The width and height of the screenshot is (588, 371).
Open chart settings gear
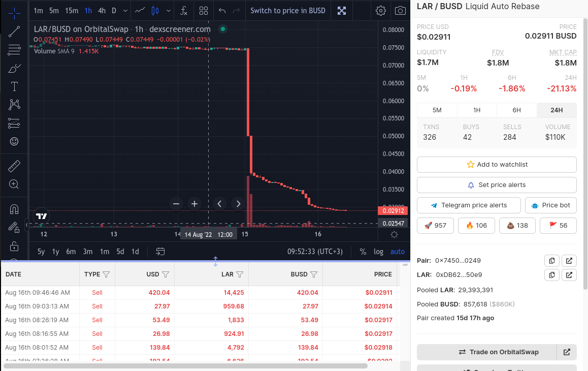point(381,11)
